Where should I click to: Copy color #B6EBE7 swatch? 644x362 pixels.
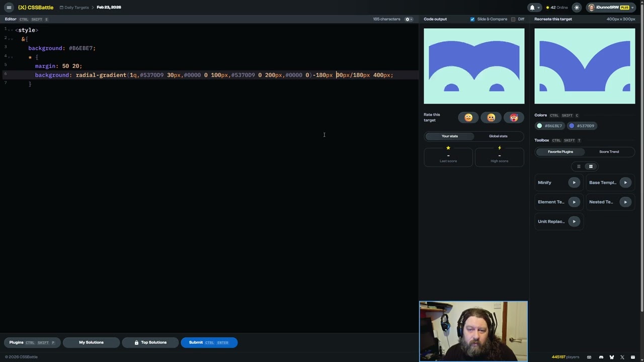click(x=550, y=126)
